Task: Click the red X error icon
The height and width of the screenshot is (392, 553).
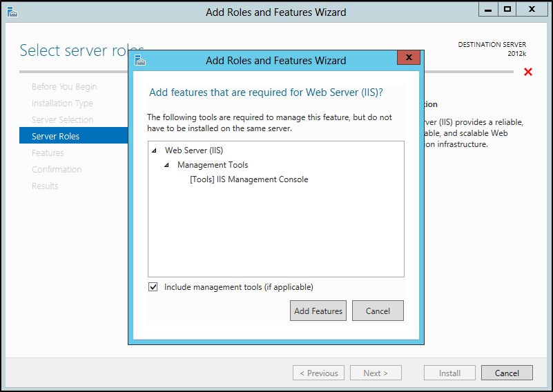Action: (528, 72)
